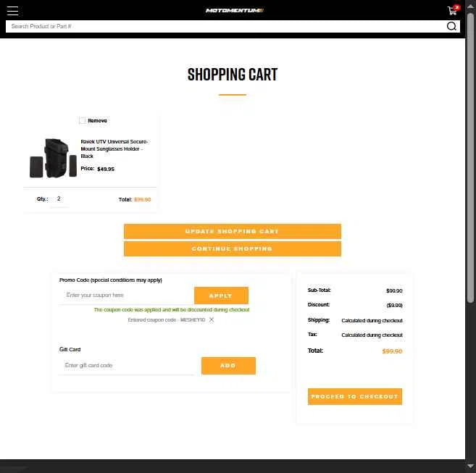This screenshot has width=476, height=473.
Task: Click the Discount amount ($9.99)
Action: point(394,305)
